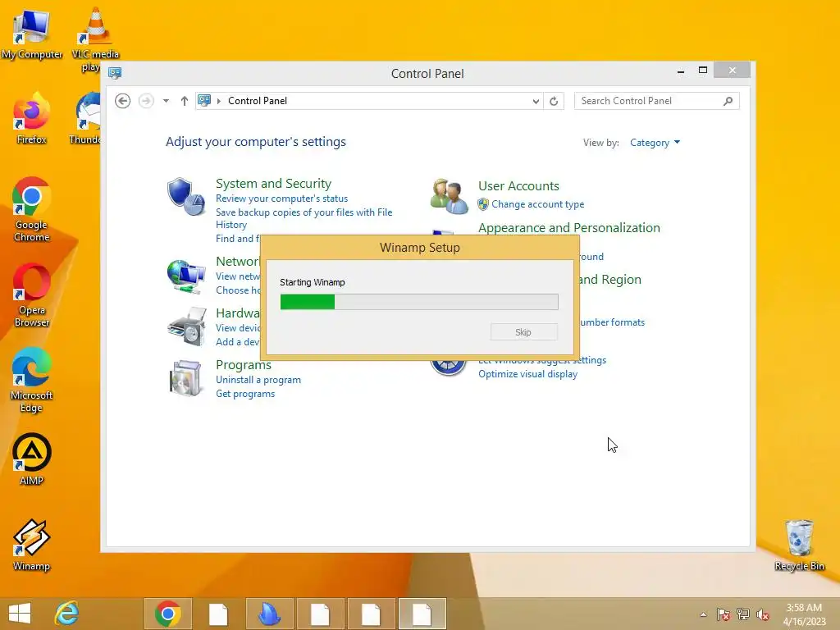The height and width of the screenshot is (630, 840).
Task: Open System and Security category
Action: point(273,183)
